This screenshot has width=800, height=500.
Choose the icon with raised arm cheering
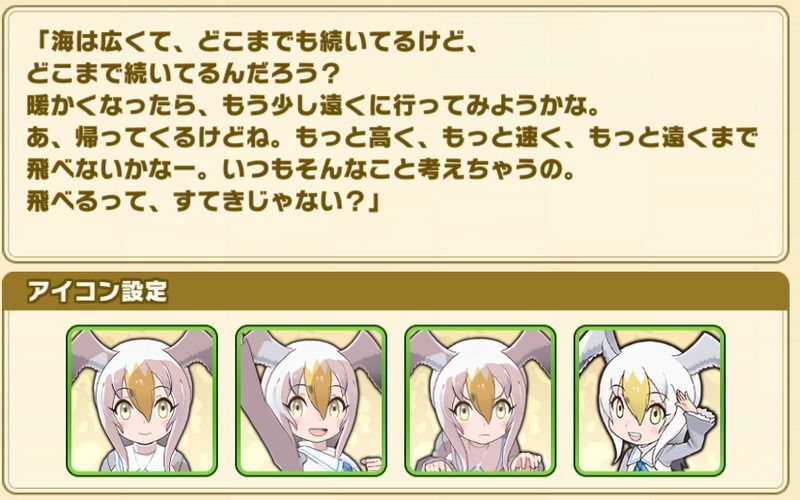point(311,401)
